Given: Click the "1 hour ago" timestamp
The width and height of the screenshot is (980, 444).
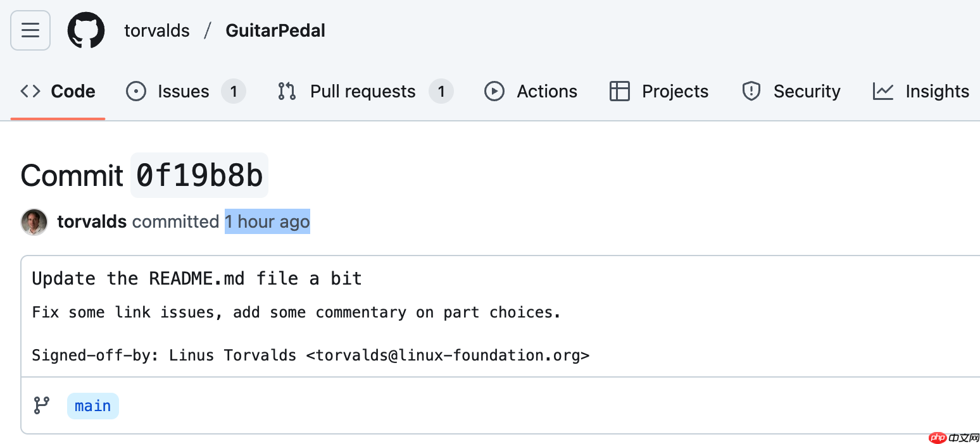Looking at the screenshot, I should pyautogui.click(x=267, y=222).
